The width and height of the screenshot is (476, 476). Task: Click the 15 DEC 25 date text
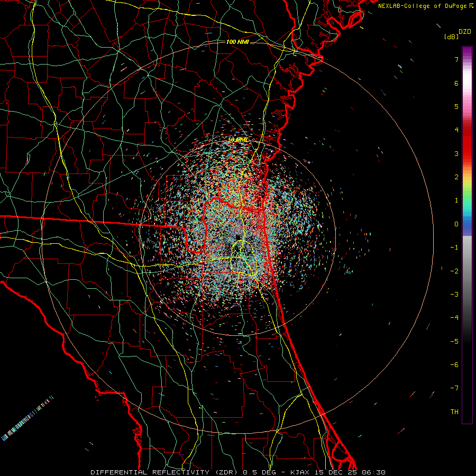[x=335, y=472]
